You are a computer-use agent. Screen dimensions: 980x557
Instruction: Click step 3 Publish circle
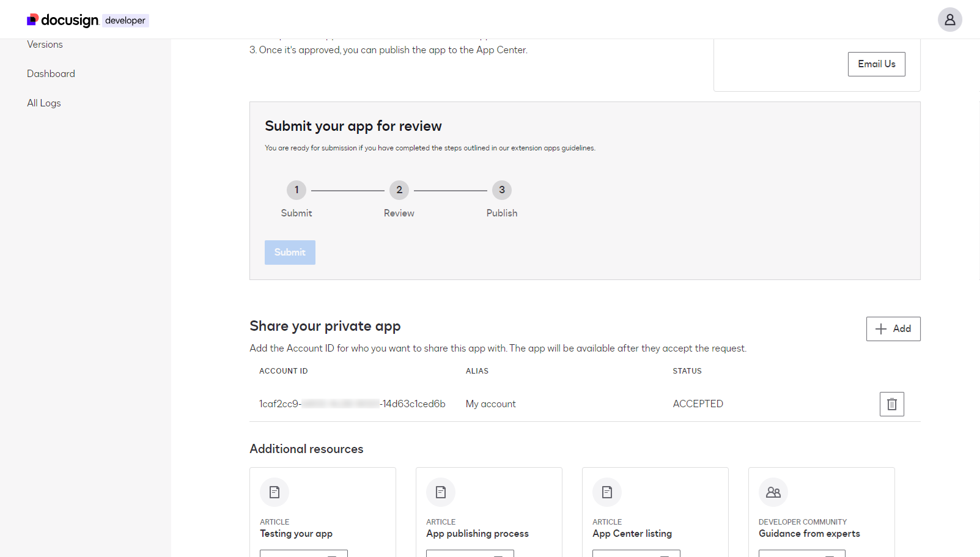coord(502,190)
